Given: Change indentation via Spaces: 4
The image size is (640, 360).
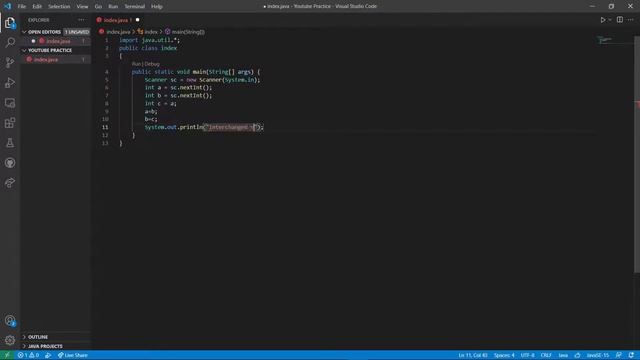Looking at the screenshot, I should [504, 355].
